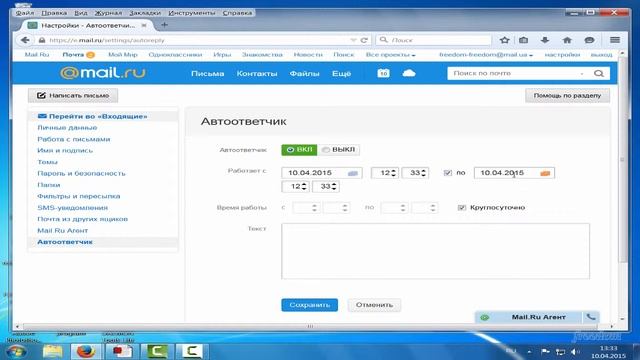Click the action center flag in tray
Viewport: 640px width, 360px height.
tap(545, 351)
